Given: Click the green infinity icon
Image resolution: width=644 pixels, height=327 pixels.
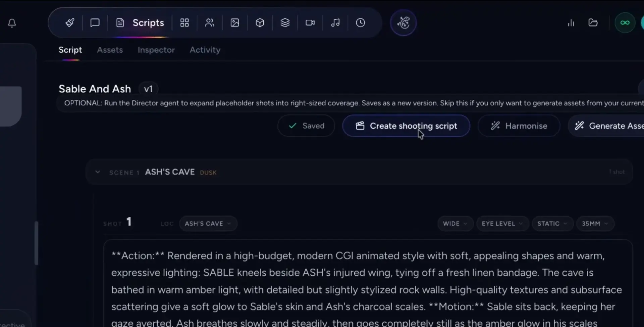Looking at the screenshot, I should pos(625,23).
